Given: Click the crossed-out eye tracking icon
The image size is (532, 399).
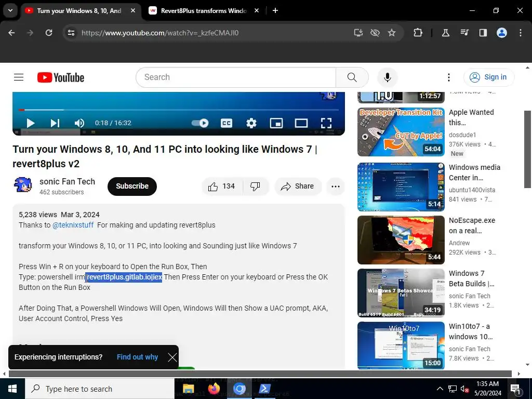Looking at the screenshot, I should tap(375, 33).
